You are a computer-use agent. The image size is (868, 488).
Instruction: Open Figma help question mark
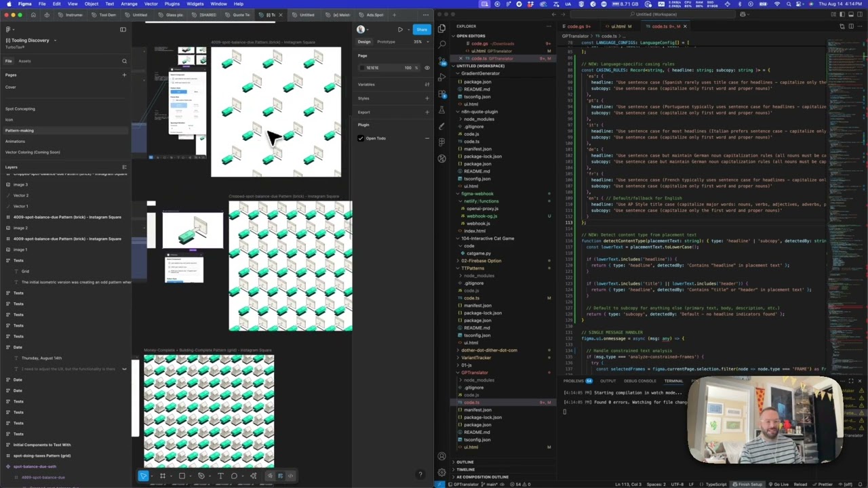pyautogui.click(x=420, y=475)
